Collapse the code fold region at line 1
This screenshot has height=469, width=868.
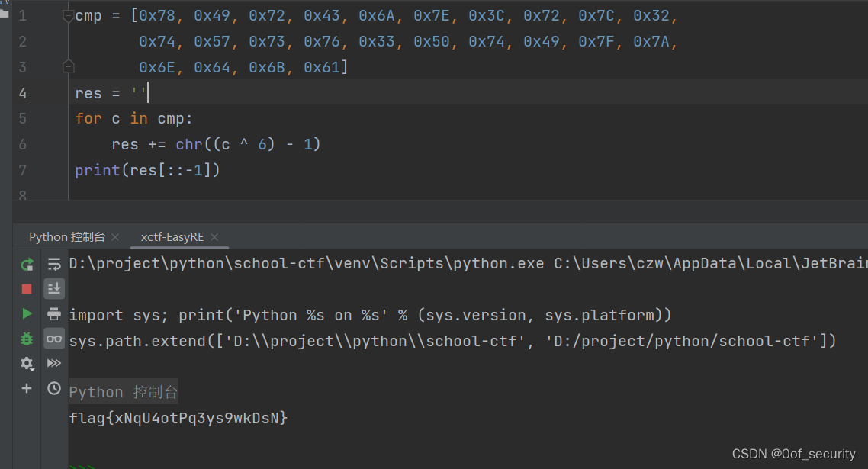(68, 14)
